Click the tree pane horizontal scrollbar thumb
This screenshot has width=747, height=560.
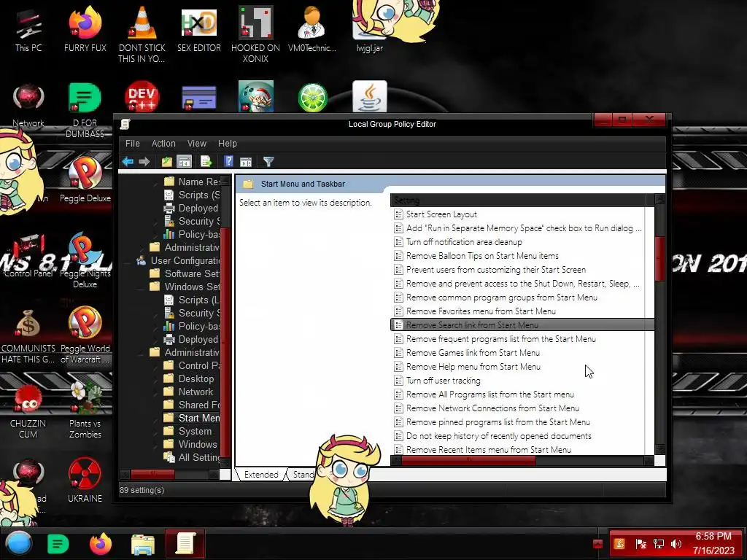tap(152, 474)
